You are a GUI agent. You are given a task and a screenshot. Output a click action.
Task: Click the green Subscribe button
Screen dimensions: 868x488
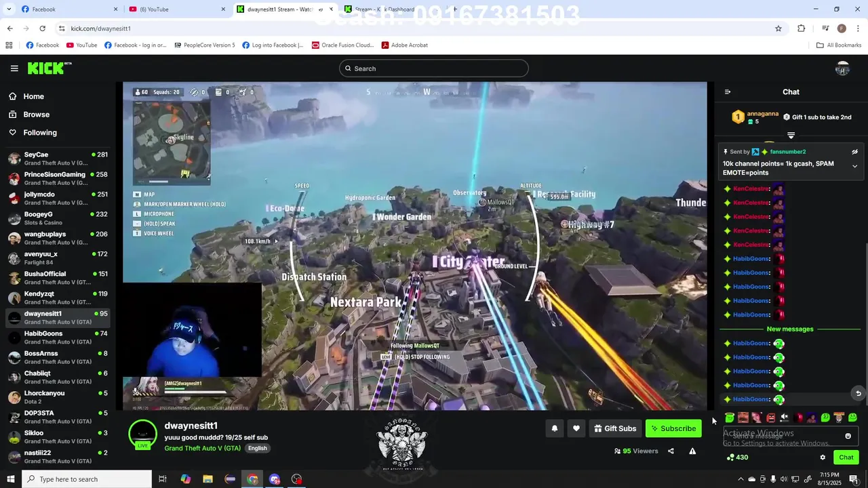673,428
